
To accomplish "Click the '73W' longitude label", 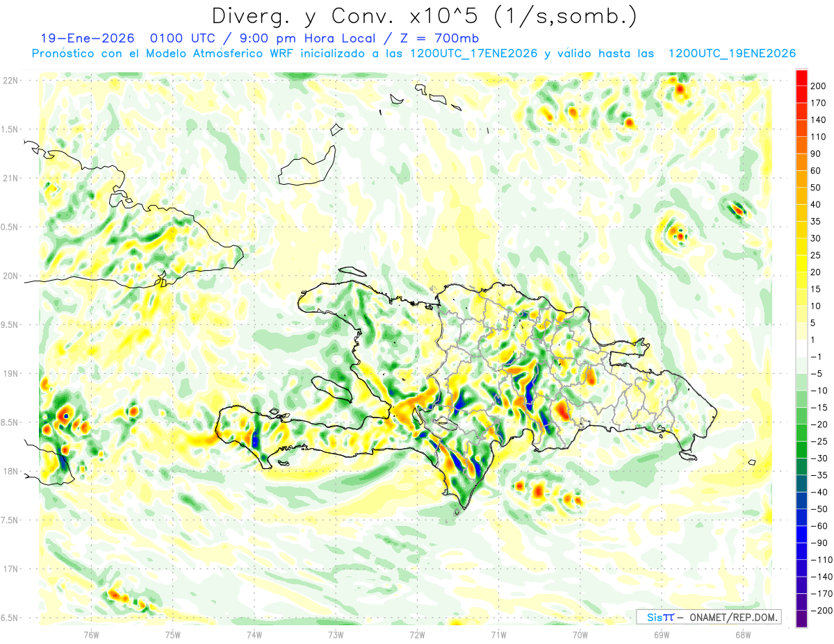I will [x=336, y=634].
